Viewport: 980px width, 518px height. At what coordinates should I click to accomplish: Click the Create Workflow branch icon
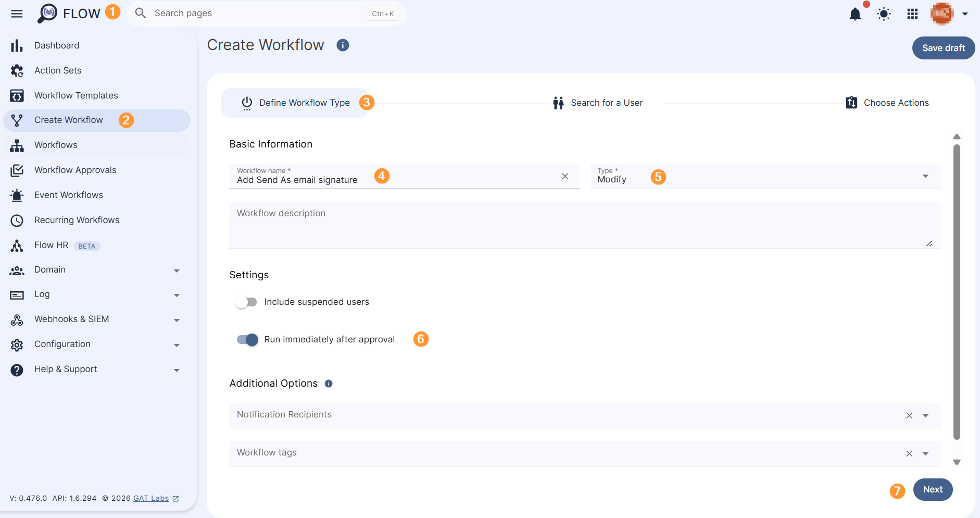(x=17, y=120)
